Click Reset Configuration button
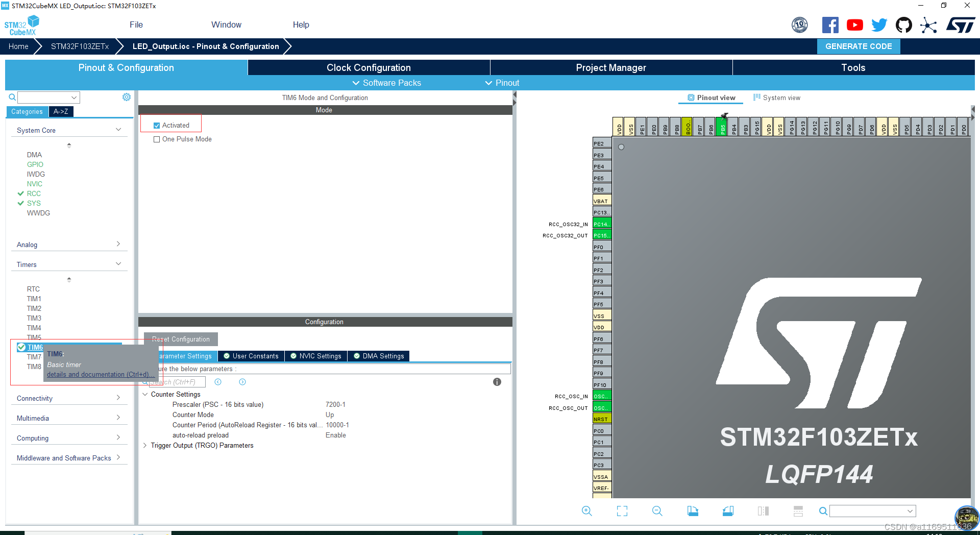The height and width of the screenshot is (535, 980). tap(181, 339)
